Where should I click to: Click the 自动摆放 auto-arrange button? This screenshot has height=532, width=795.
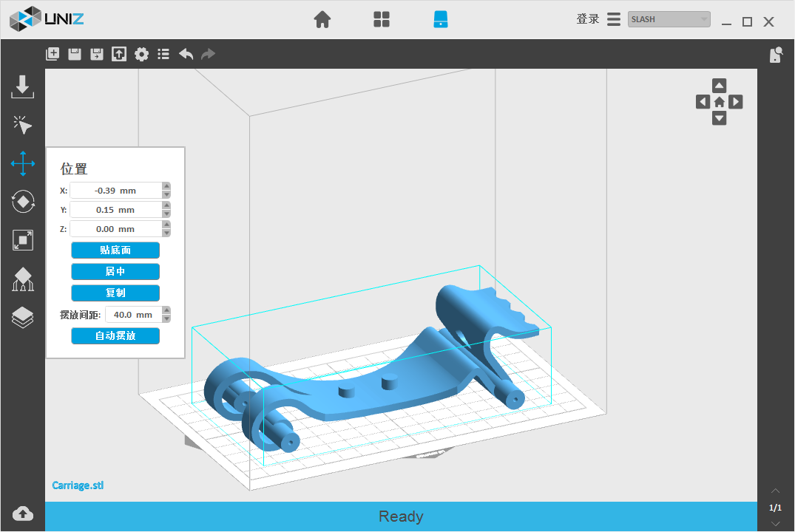[x=115, y=336]
